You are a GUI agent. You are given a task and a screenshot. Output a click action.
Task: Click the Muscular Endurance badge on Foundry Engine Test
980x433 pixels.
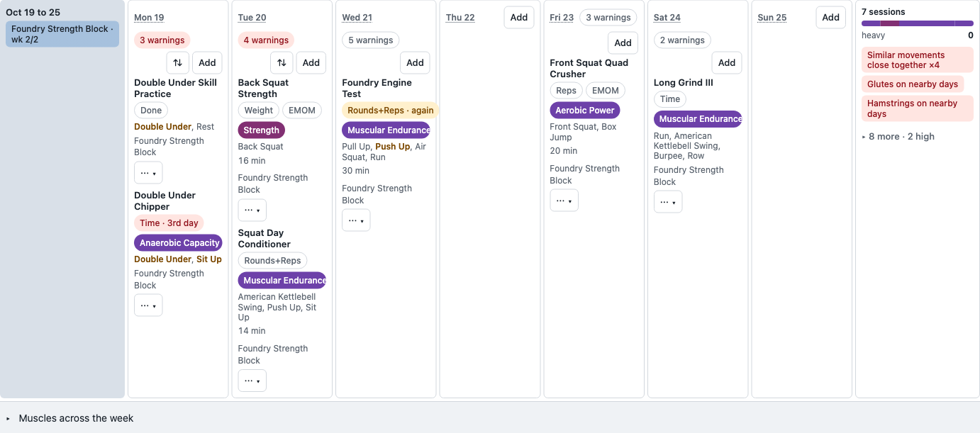(x=386, y=130)
